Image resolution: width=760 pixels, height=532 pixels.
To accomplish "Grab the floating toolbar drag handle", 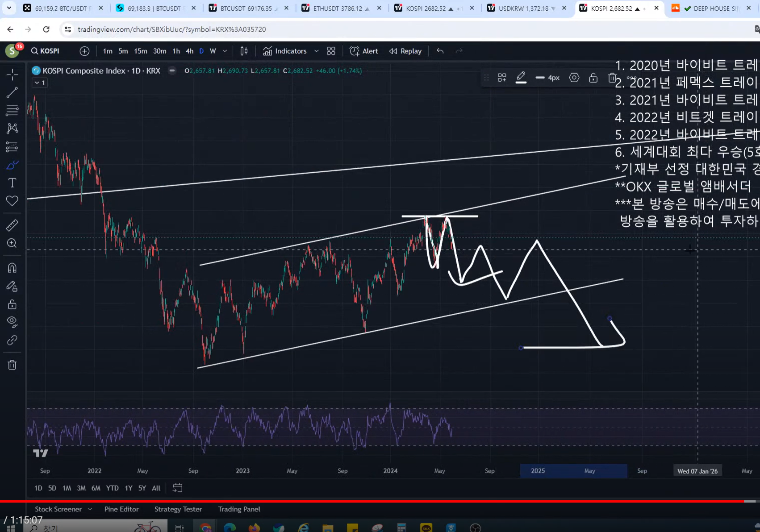I will click(486, 78).
